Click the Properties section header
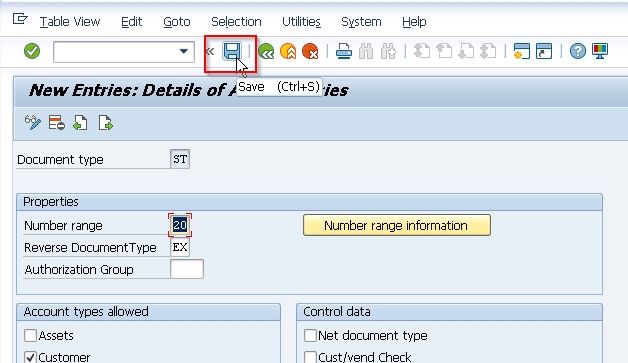The width and height of the screenshot is (628, 363). coord(310,202)
